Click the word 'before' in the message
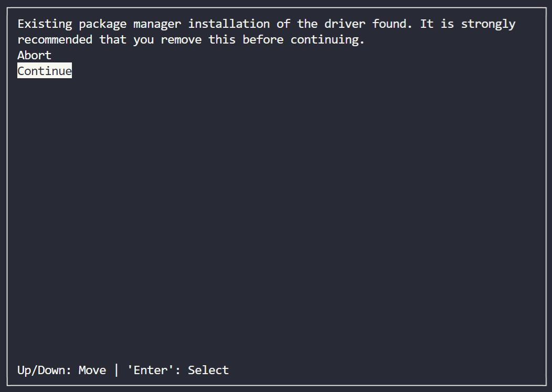 point(263,39)
